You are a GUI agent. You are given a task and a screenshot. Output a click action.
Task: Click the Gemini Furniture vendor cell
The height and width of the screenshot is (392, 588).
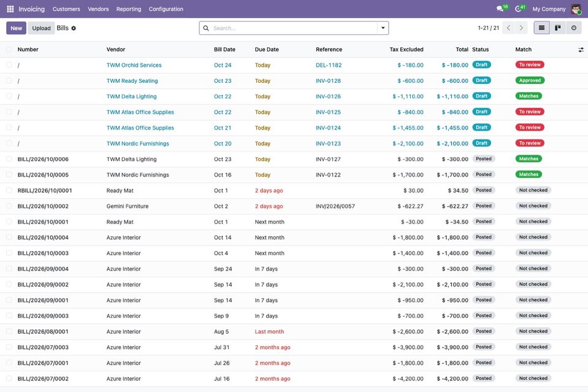tap(128, 206)
